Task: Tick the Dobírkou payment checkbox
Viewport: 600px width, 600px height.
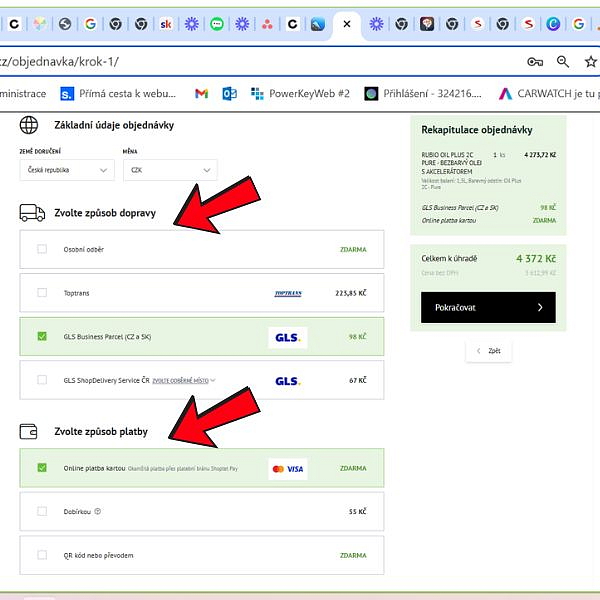Action: [x=42, y=511]
